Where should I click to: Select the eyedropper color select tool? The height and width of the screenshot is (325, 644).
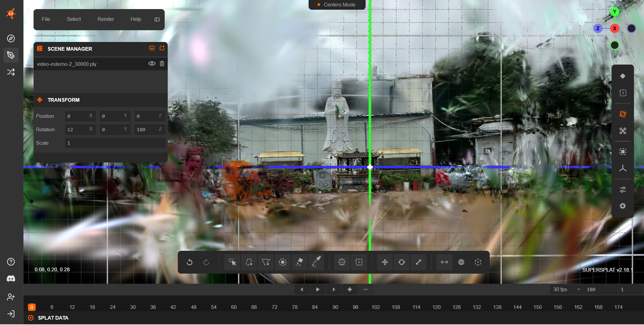click(316, 262)
